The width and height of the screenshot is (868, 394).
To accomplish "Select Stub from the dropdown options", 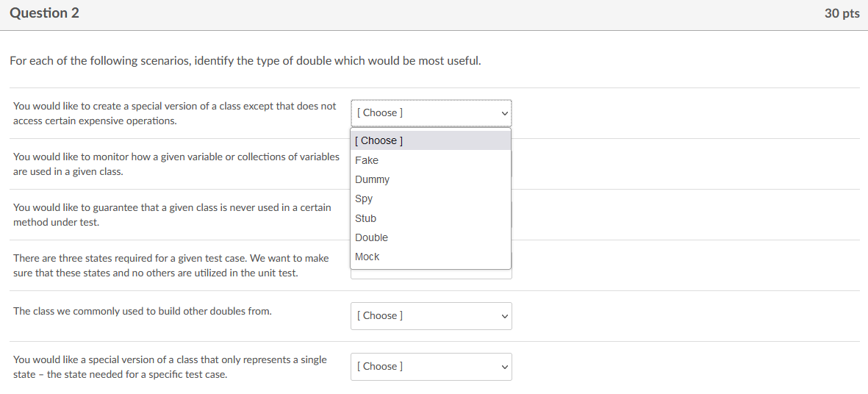I will click(x=365, y=218).
